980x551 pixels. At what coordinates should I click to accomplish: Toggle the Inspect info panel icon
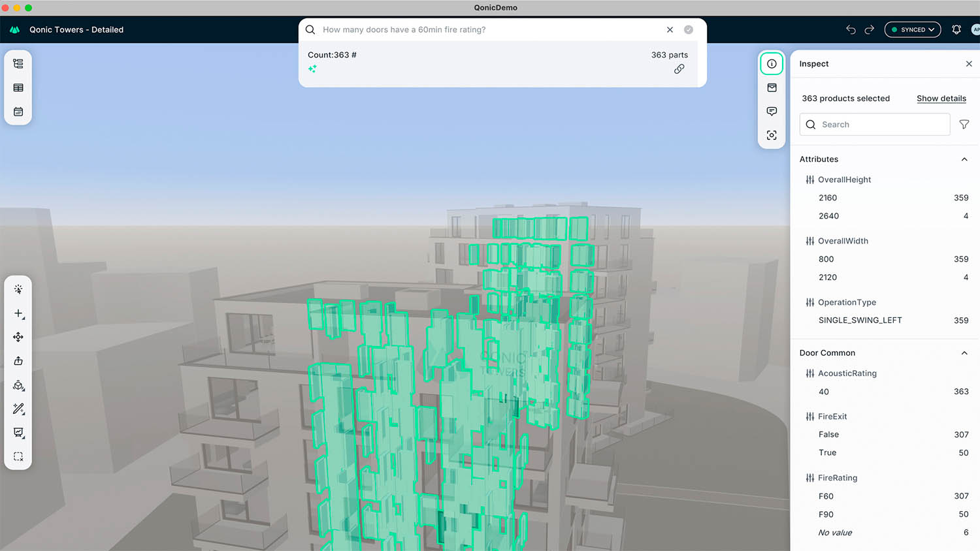[772, 64]
